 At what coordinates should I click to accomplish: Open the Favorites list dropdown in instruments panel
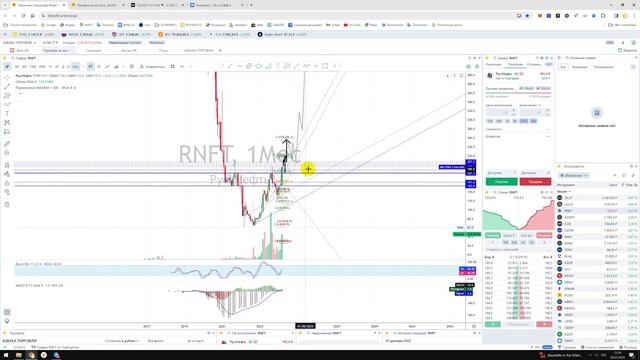574,176
